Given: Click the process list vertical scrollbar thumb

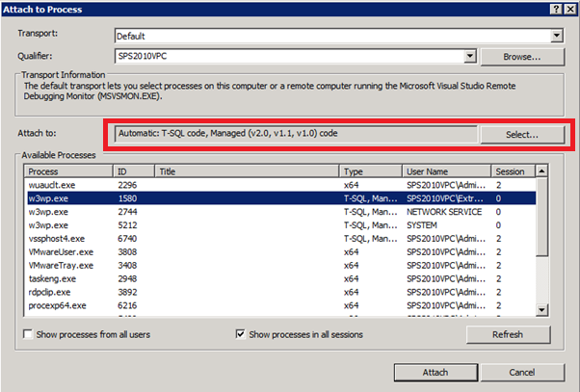Looking at the screenshot, I should pyautogui.click(x=541, y=217).
